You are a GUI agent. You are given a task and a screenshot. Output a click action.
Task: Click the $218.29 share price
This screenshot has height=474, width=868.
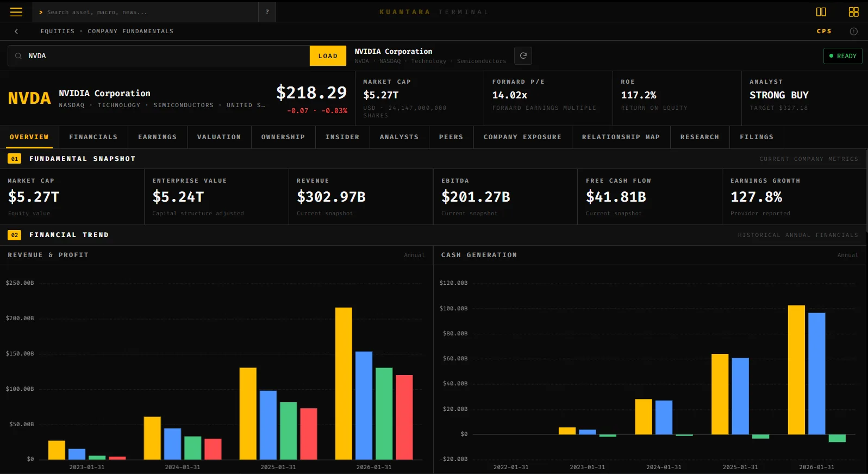[311, 93]
